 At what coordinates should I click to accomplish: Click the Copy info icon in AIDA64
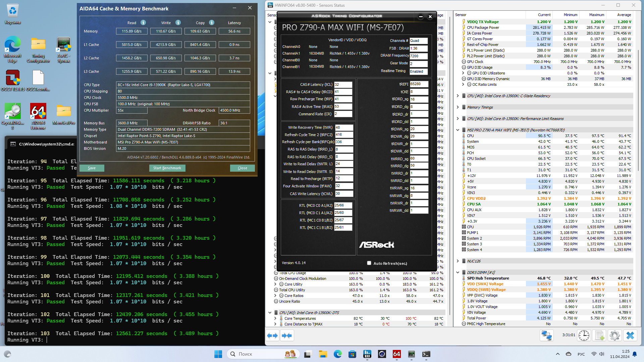[x=212, y=22]
